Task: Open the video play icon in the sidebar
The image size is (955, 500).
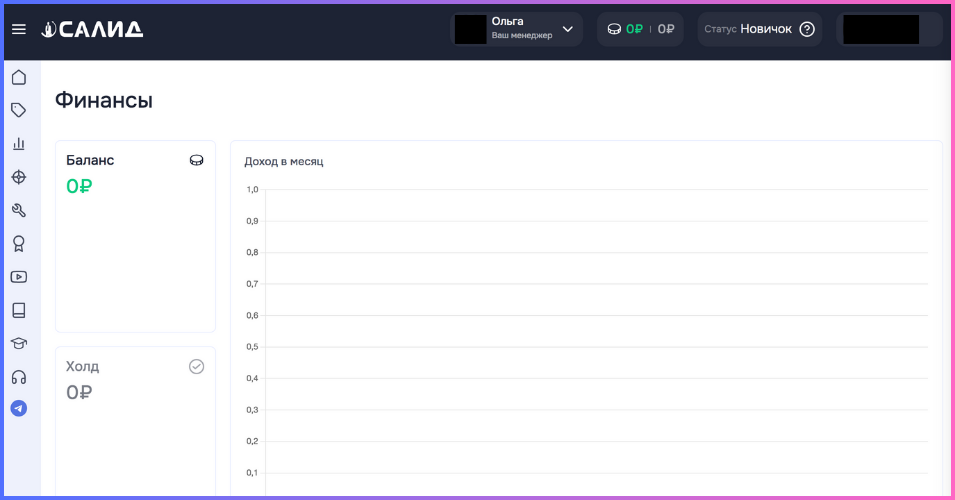Action: point(19,277)
